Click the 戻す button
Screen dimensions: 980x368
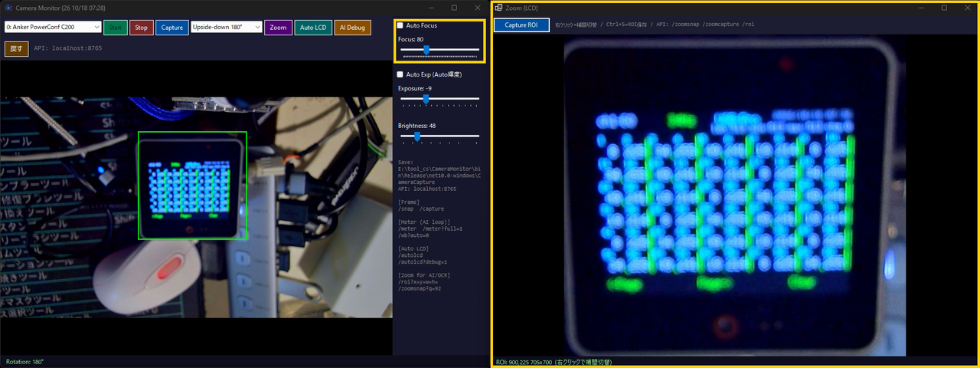click(x=16, y=48)
